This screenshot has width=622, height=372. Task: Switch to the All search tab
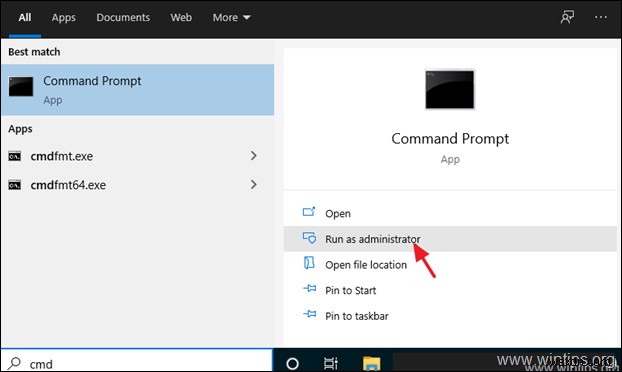(x=25, y=17)
